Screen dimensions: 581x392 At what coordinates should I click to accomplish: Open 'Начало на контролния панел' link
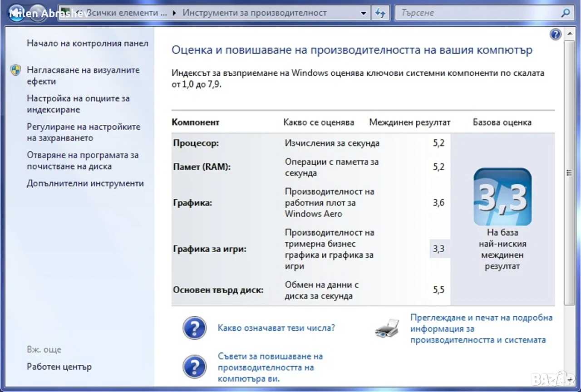[x=88, y=44]
